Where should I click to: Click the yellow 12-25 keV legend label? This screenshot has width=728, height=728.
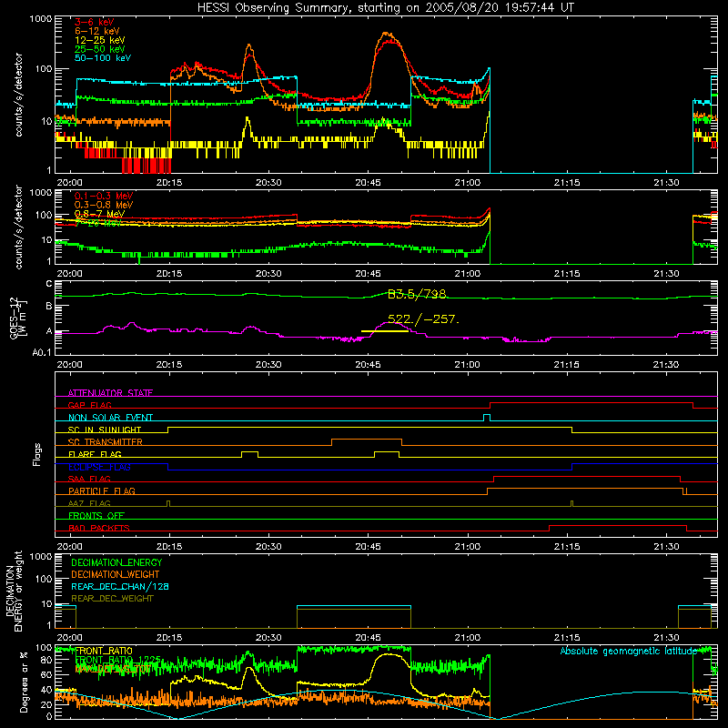(x=100, y=40)
